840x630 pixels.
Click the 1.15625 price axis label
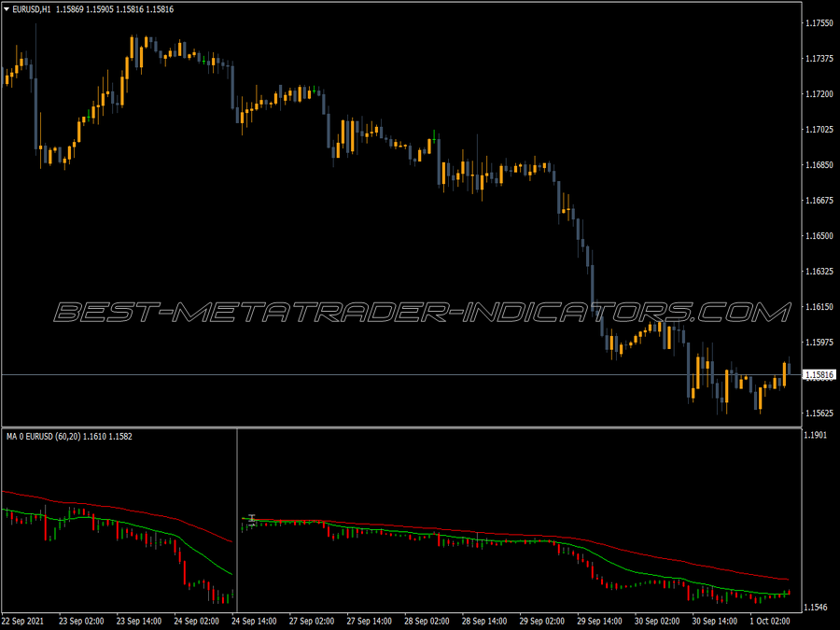coord(819,413)
